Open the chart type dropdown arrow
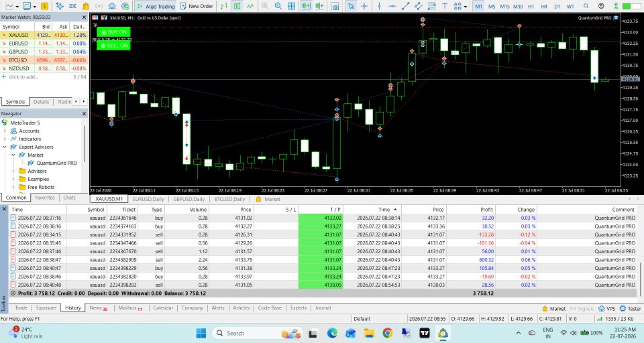 (x=17, y=7)
